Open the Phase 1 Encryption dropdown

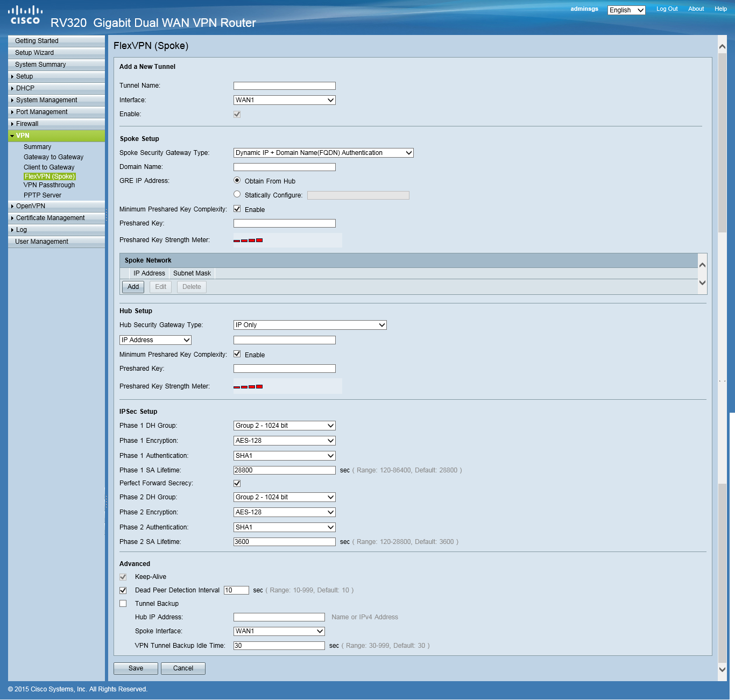[x=284, y=440]
